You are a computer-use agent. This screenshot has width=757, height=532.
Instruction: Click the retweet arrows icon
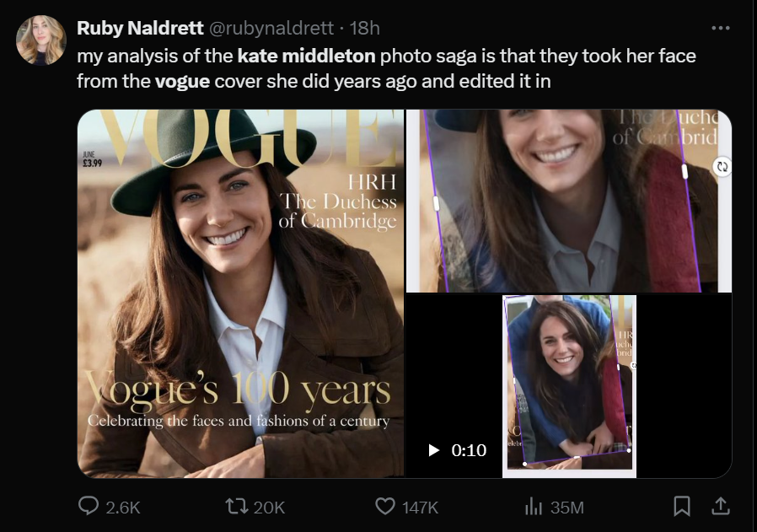(239, 506)
